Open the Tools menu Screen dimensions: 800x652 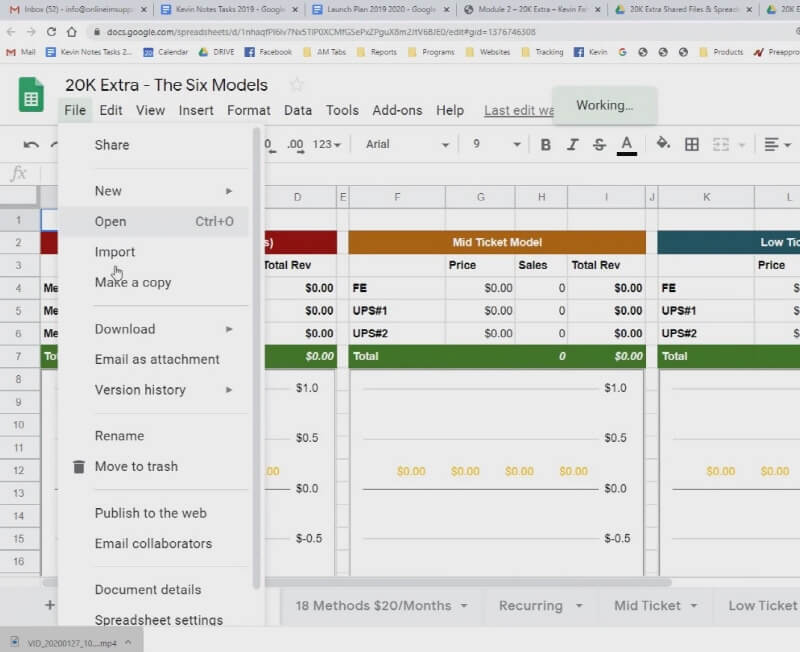[342, 110]
